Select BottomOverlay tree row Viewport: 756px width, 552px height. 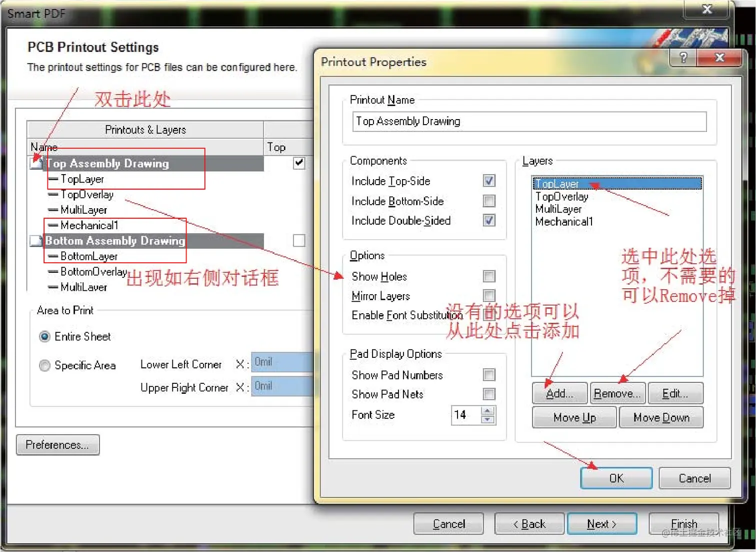pyautogui.click(x=93, y=272)
